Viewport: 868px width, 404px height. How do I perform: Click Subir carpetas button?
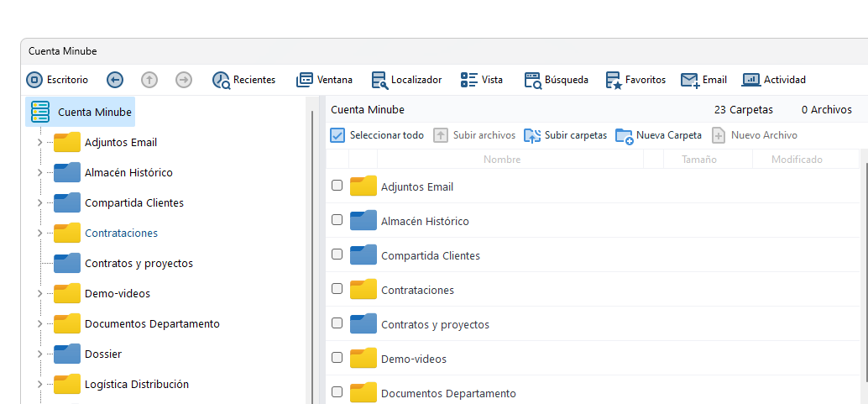point(565,135)
